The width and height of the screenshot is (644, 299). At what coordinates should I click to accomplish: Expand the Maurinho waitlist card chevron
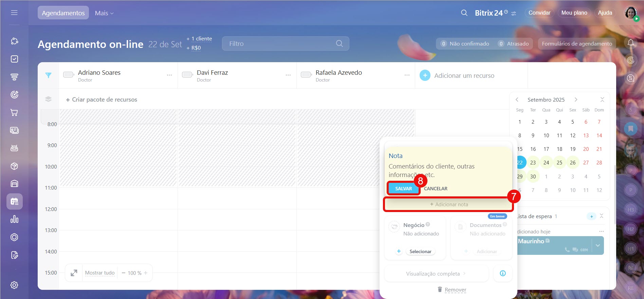pyautogui.click(x=597, y=245)
